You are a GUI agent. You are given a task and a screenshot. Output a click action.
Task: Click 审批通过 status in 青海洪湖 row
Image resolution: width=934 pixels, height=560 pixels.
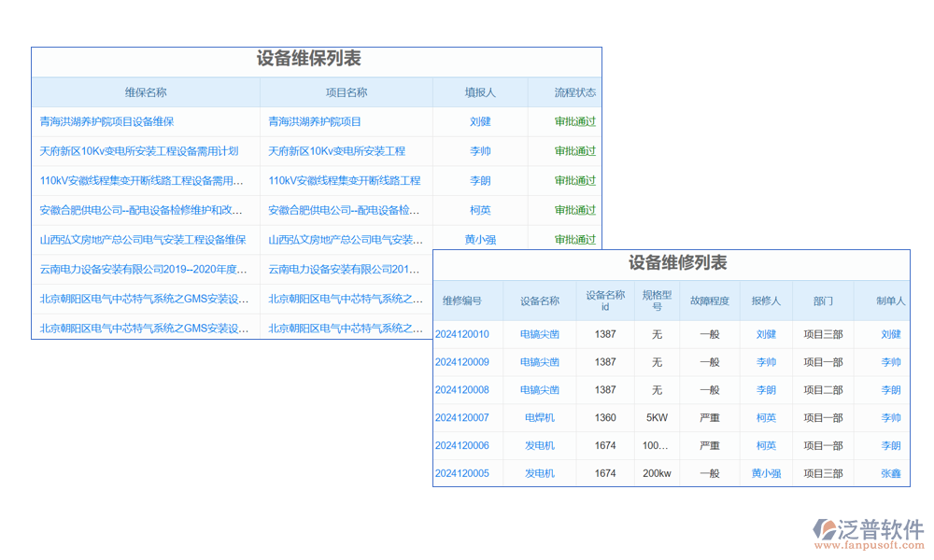(574, 121)
